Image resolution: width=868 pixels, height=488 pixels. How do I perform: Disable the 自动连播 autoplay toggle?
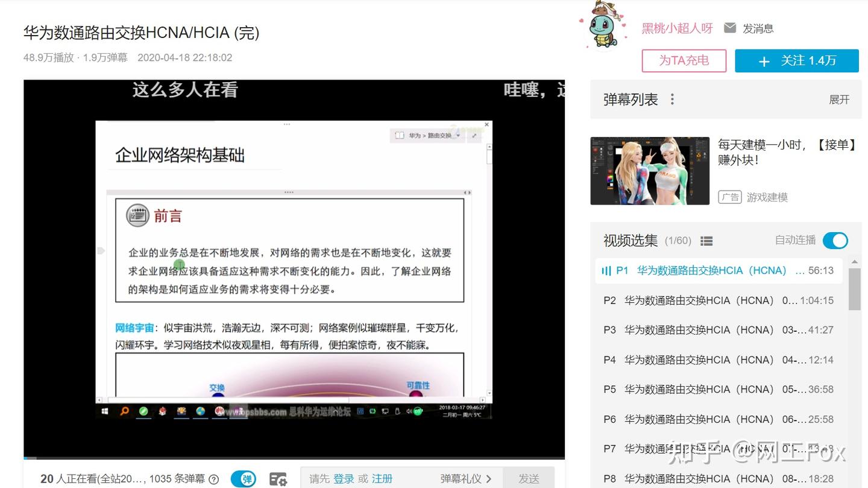835,240
